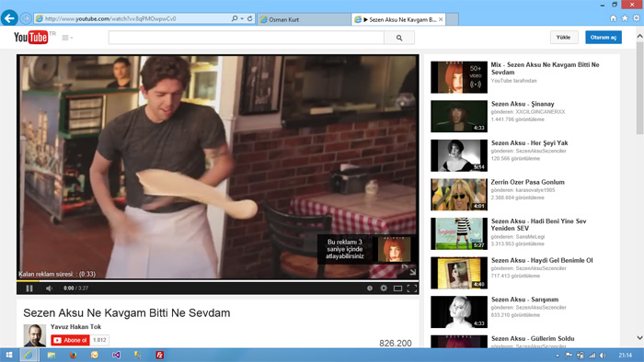Click the ad skip countdown box
The height and width of the screenshot is (362, 644).
tap(365, 249)
